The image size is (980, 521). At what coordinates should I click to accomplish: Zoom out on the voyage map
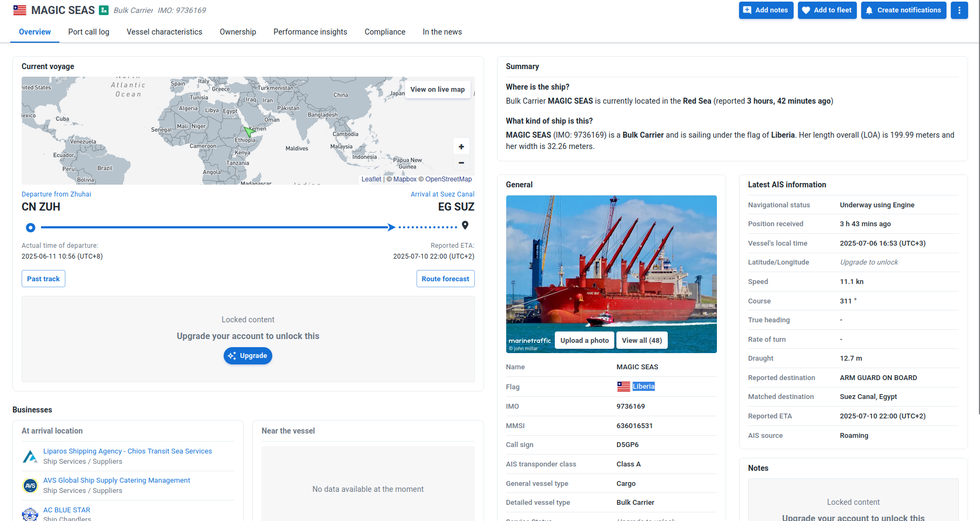point(461,163)
